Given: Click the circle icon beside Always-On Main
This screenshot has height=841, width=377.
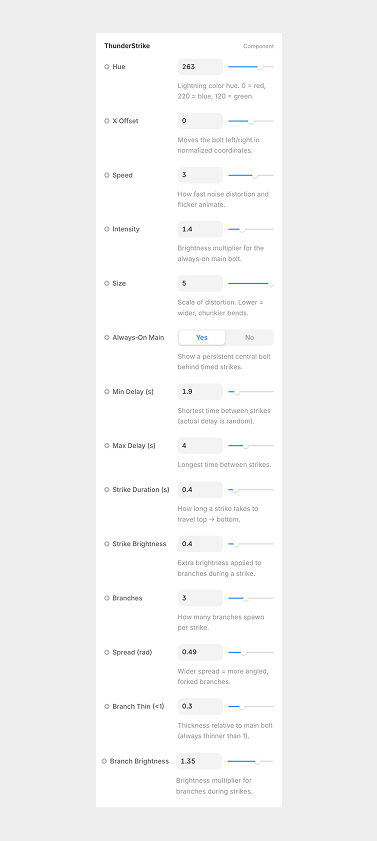Looking at the screenshot, I should (107, 337).
